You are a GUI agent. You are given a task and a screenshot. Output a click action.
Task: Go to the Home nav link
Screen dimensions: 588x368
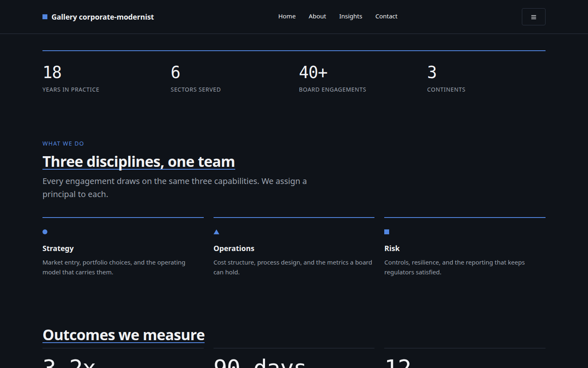tap(287, 16)
